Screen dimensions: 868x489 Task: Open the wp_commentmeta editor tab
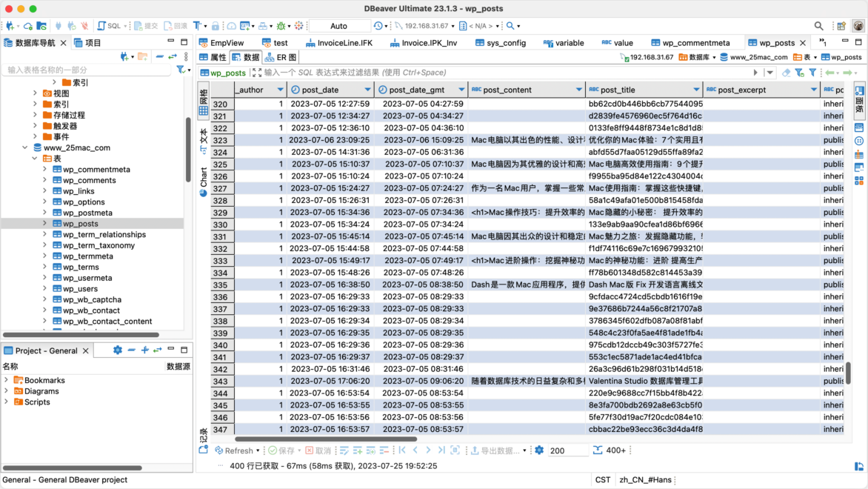point(690,43)
